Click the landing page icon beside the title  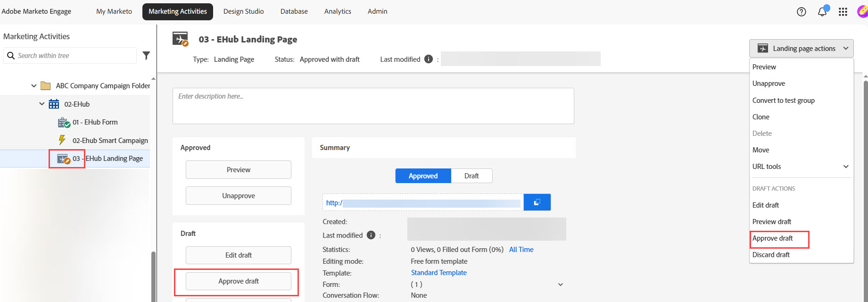pos(180,39)
